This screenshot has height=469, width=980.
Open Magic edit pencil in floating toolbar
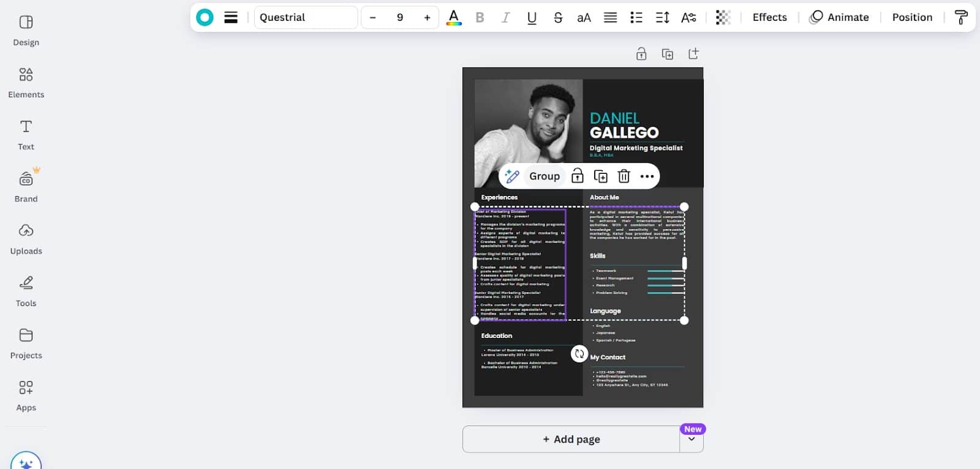pos(511,176)
